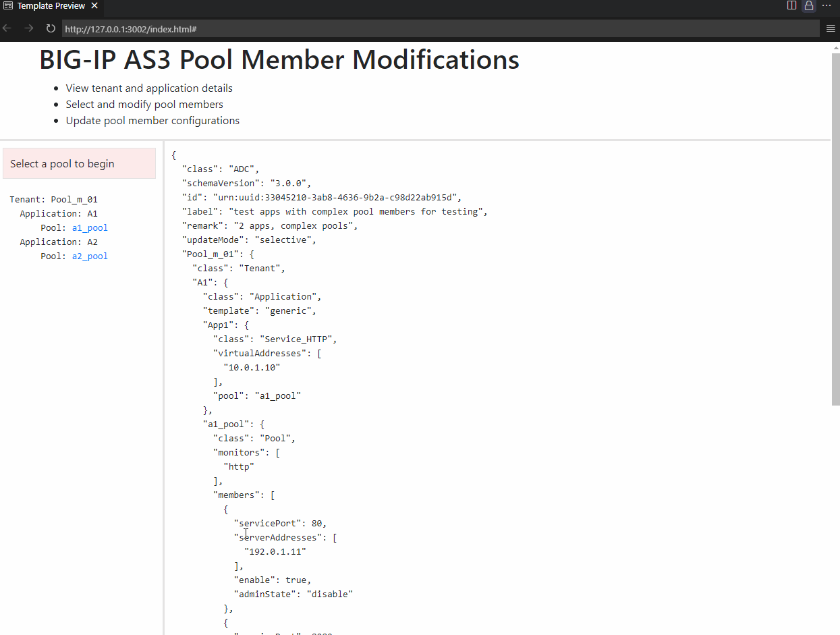This screenshot has height=635, width=840.
Task: Click the "updateMode": "selective" line
Action: point(249,240)
